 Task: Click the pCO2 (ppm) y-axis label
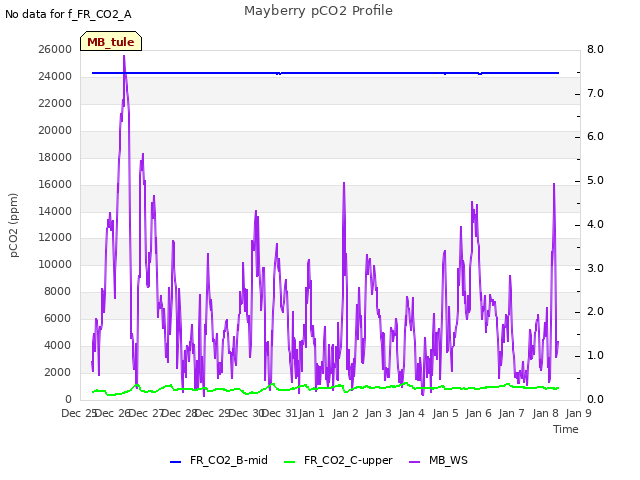pos(13,225)
